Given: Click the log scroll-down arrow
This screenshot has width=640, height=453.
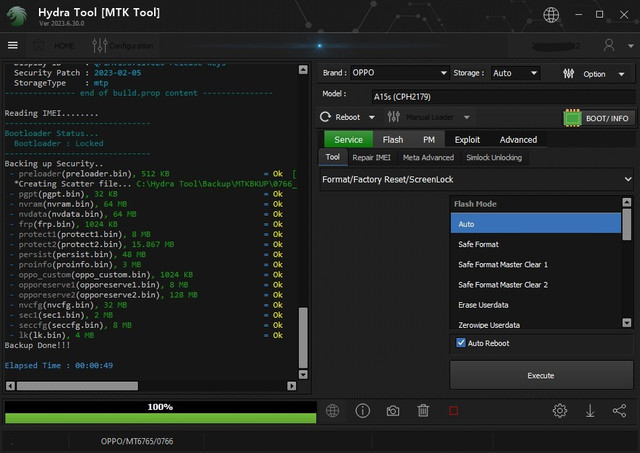Looking at the screenshot, I should (303, 374).
